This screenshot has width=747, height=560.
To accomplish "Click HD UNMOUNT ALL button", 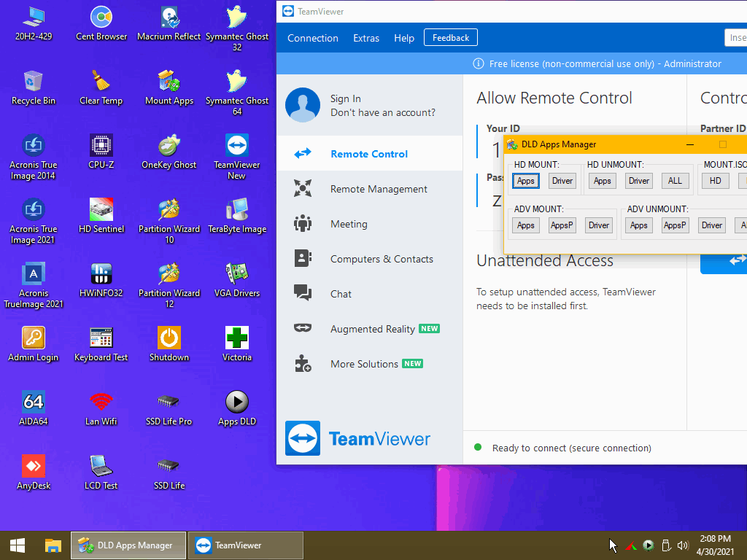I will pos(675,181).
